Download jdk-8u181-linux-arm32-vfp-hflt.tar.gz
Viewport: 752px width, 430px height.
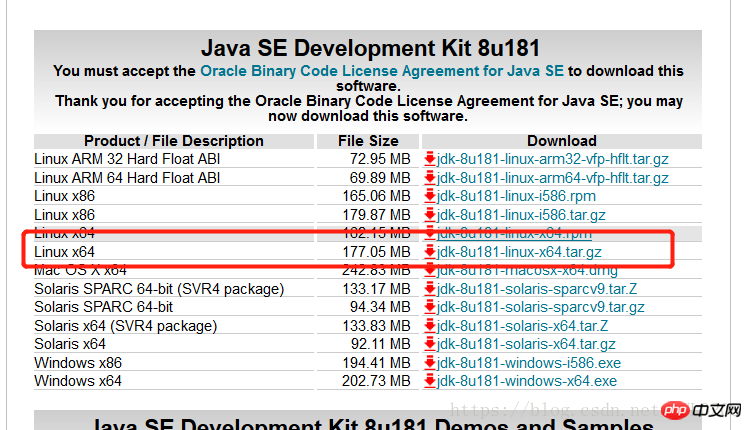pos(552,159)
